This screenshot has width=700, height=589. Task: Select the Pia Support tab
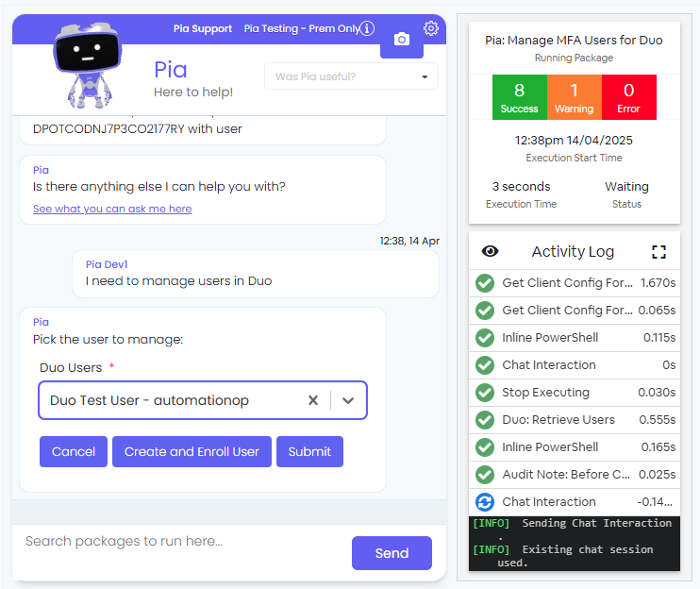[203, 28]
